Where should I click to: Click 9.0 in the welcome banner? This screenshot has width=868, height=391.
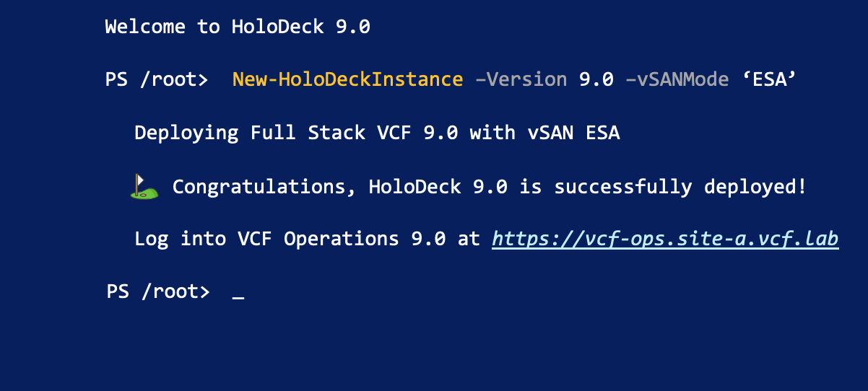(353, 27)
